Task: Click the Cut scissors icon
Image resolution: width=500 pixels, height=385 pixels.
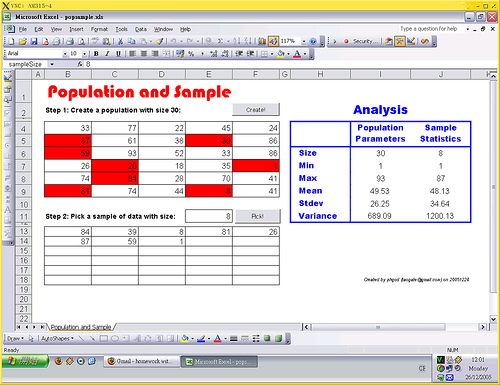Action: pos(120,41)
